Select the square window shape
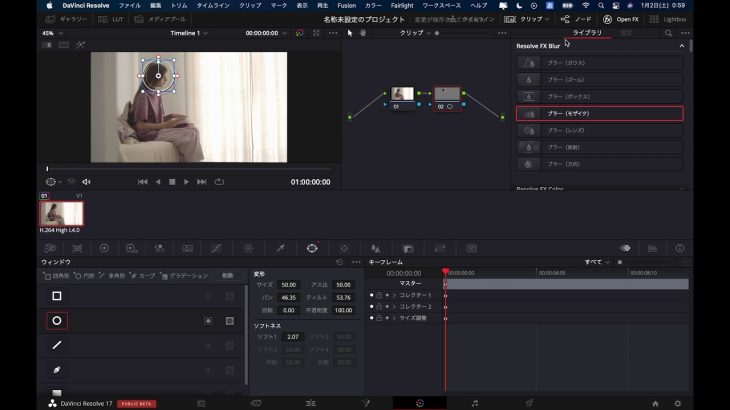730x410 pixels. click(57, 296)
